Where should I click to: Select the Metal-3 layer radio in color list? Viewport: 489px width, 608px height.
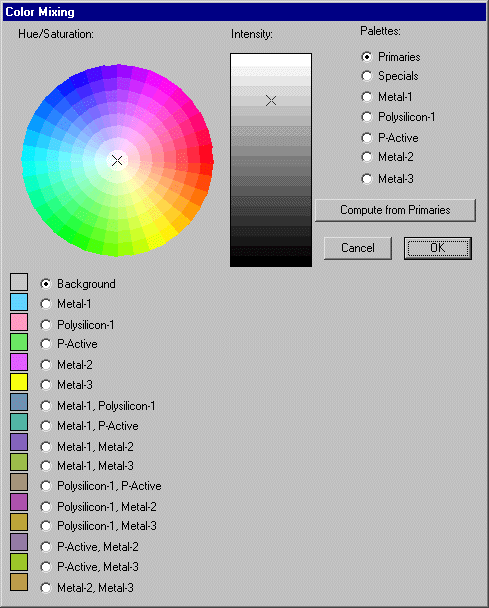click(x=46, y=385)
